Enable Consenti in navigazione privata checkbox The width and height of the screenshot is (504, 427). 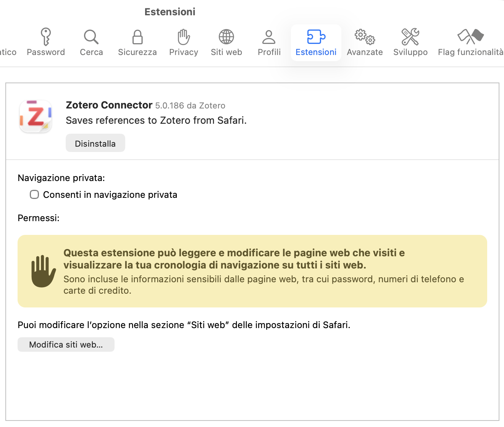point(34,194)
